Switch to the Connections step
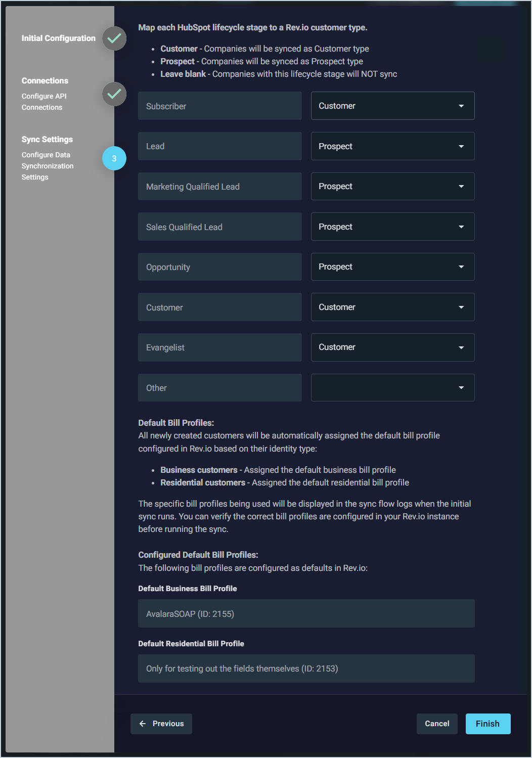This screenshot has width=532, height=758. [45, 81]
